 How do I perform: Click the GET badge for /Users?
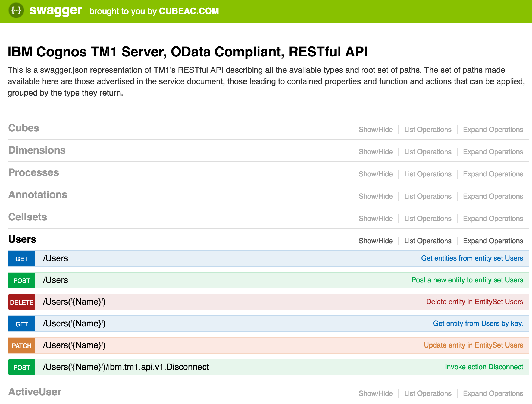pyautogui.click(x=22, y=258)
